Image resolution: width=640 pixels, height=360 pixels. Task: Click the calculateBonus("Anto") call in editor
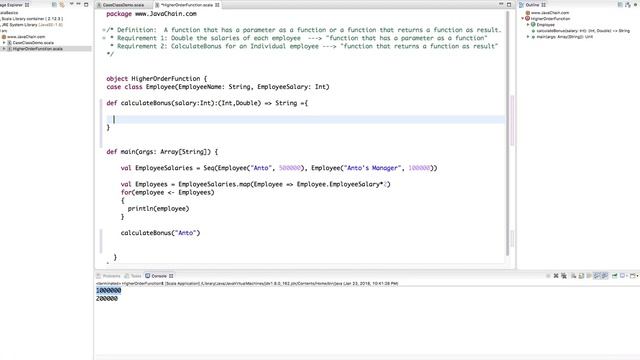point(160,233)
